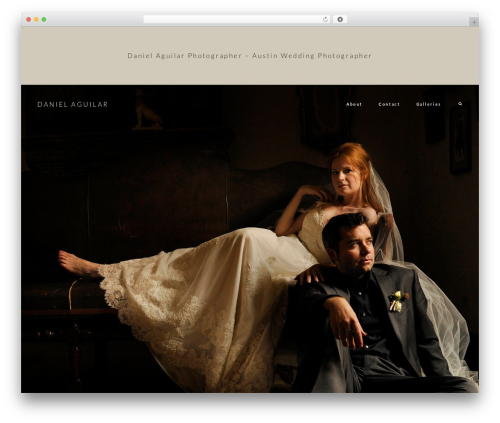Open the Contact page

pos(389,104)
